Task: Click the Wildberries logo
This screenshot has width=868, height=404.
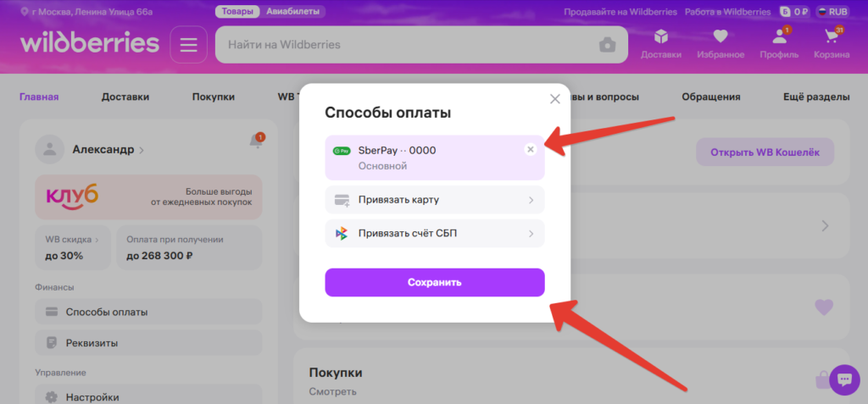Action: [x=90, y=43]
